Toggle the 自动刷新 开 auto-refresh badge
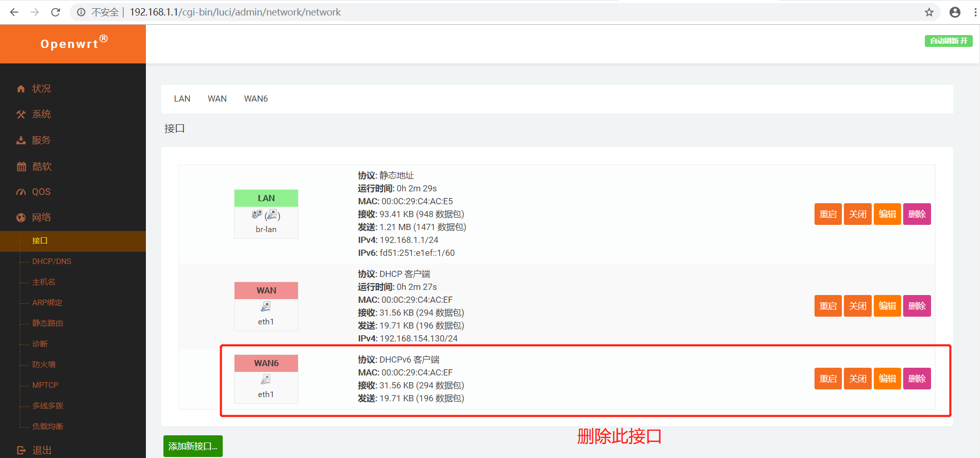This screenshot has width=980, height=458. tap(949, 41)
